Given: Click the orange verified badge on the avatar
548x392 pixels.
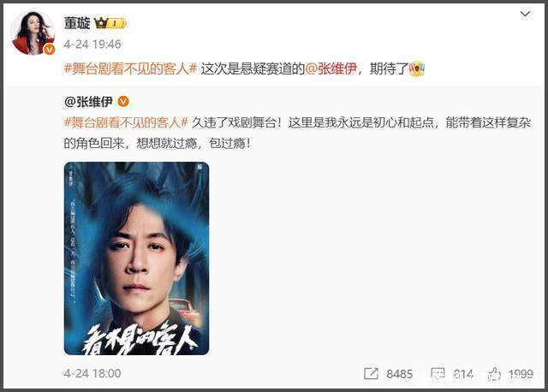Looking at the screenshot, I should (50, 50).
